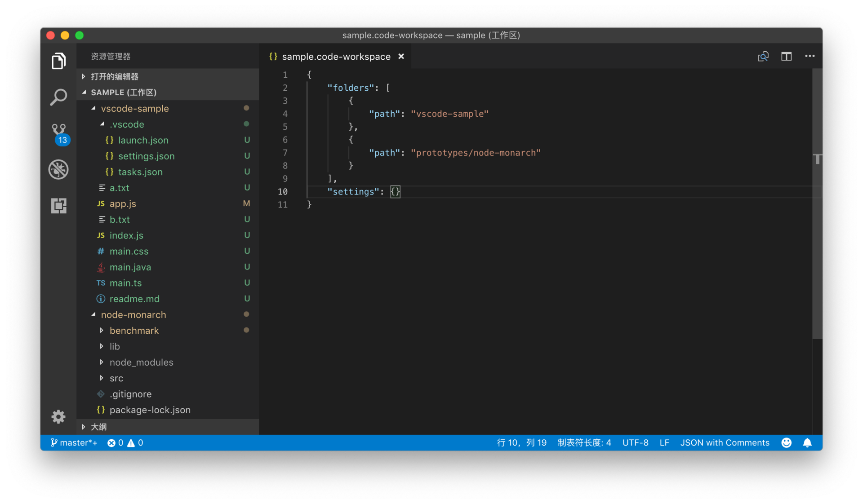The image size is (863, 504).
Task: Select the sample.code-workspace tab
Action: (x=335, y=57)
